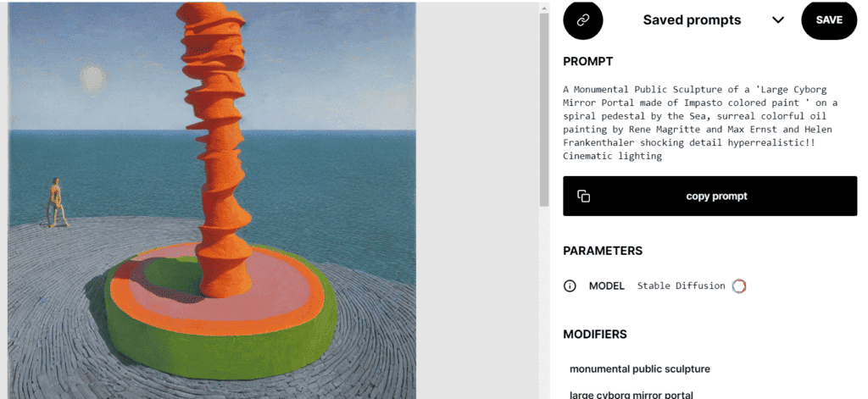Screen dimensions: 868x399
Task: Click the MODEL parameter label
Action: [x=606, y=286]
